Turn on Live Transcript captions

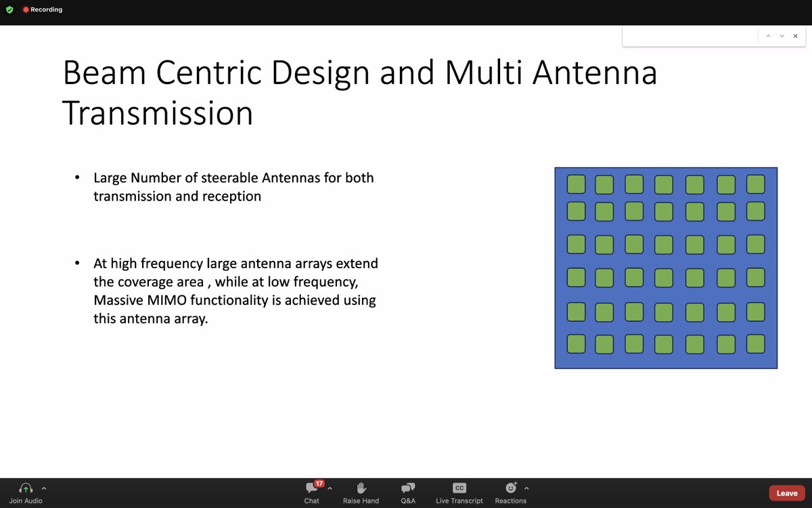pyautogui.click(x=459, y=492)
